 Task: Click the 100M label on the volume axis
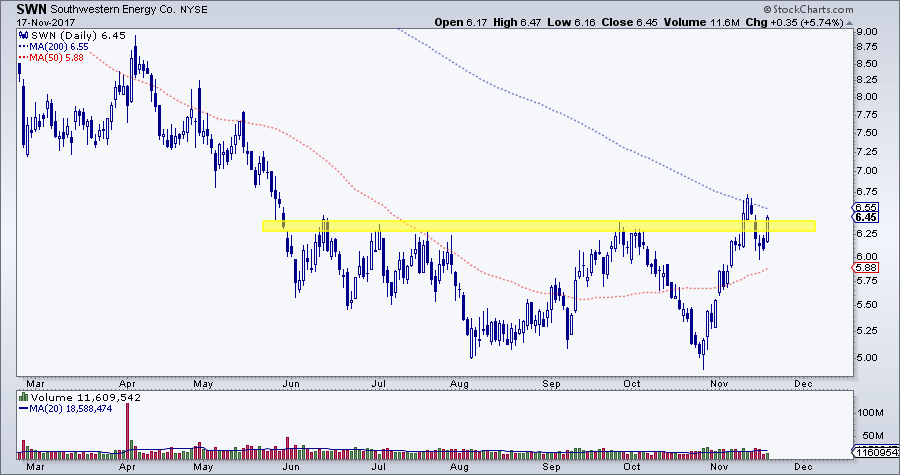[x=871, y=411]
